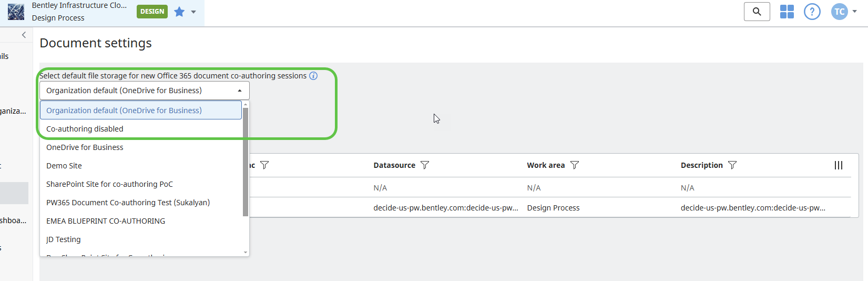This screenshot has height=281, width=868.
Task: Toggle the favorite star icon
Action: click(x=179, y=12)
